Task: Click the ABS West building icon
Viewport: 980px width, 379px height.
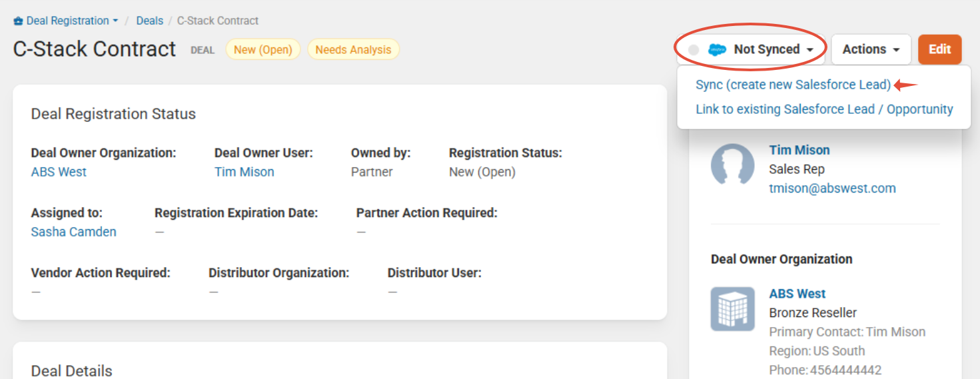Action: click(732, 308)
